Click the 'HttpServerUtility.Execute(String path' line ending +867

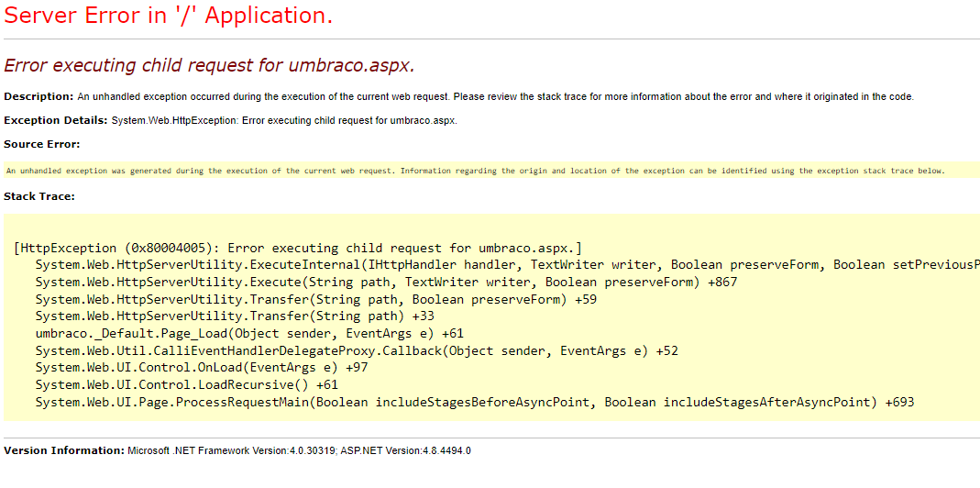coord(386,283)
